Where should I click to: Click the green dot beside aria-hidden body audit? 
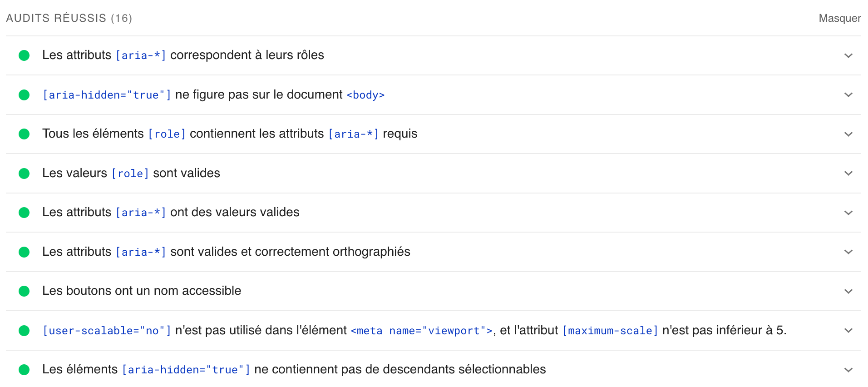pyautogui.click(x=25, y=94)
